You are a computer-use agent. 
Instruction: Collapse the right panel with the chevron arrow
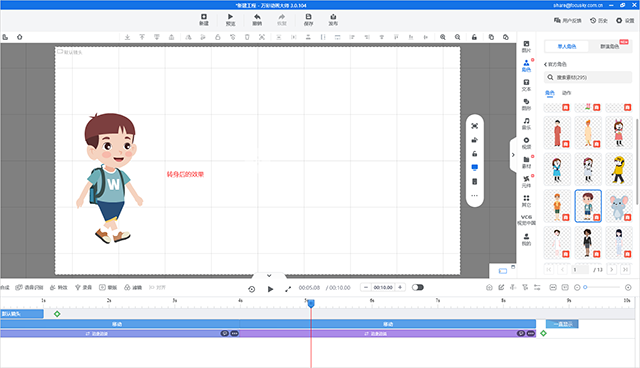point(513,155)
